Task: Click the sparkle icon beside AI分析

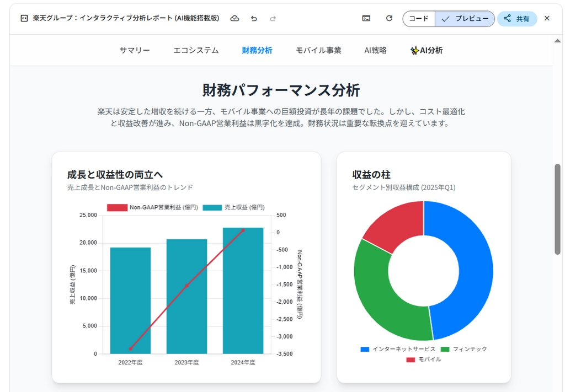Action: coord(414,50)
